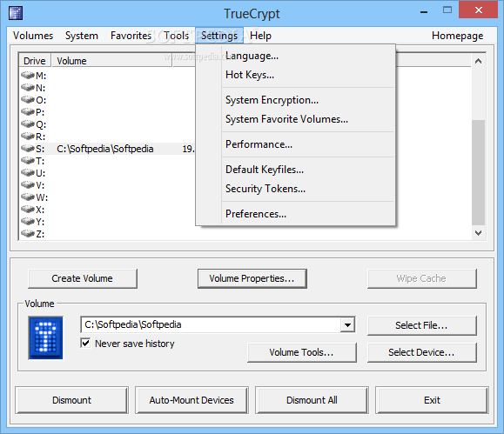Click the Volume column header

pyautogui.click(x=112, y=60)
